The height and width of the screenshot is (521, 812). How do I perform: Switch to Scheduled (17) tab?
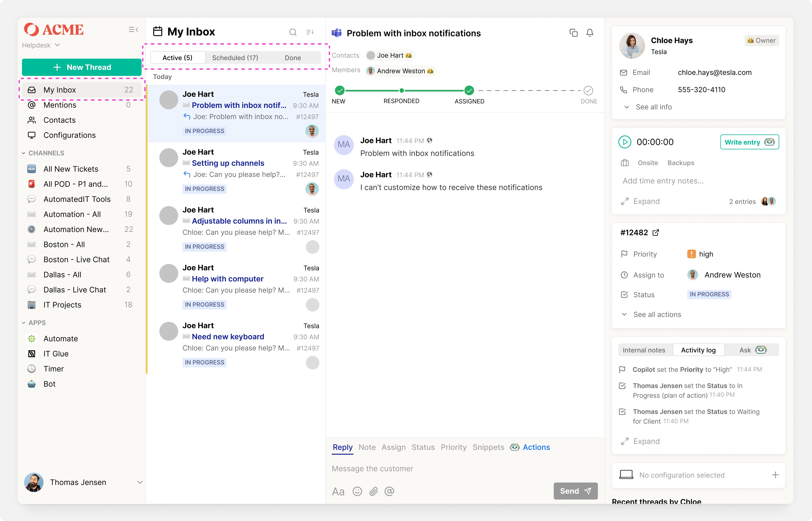pyautogui.click(x=235, y=58)
